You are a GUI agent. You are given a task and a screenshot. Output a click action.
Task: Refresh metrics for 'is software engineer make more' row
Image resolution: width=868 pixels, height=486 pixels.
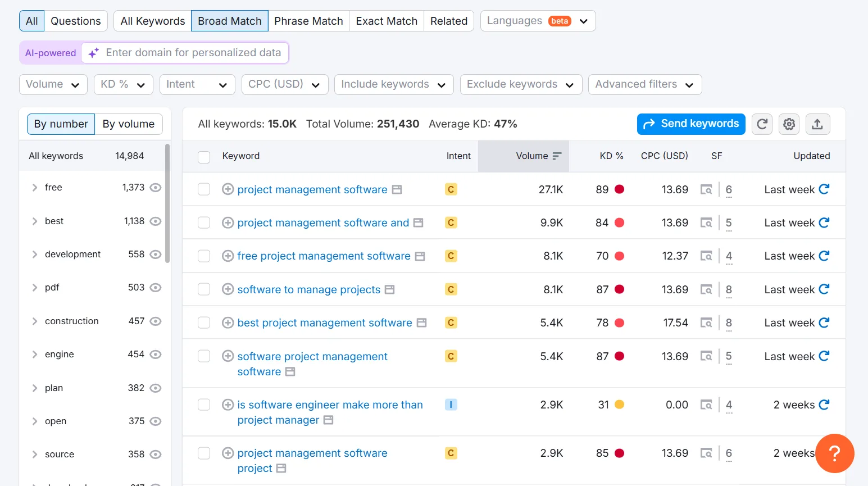(x=824, y=405)
